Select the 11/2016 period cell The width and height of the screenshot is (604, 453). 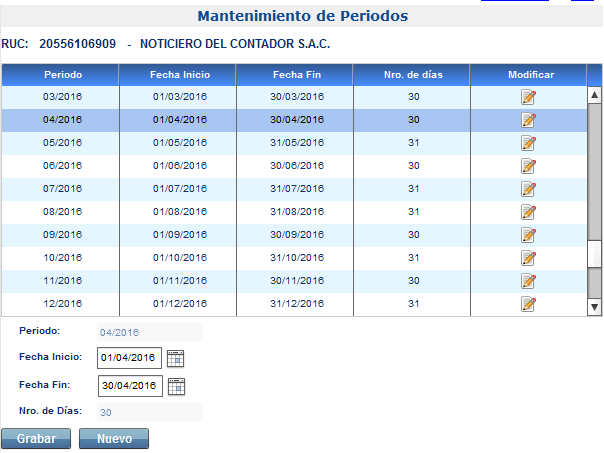pos(60,281)
